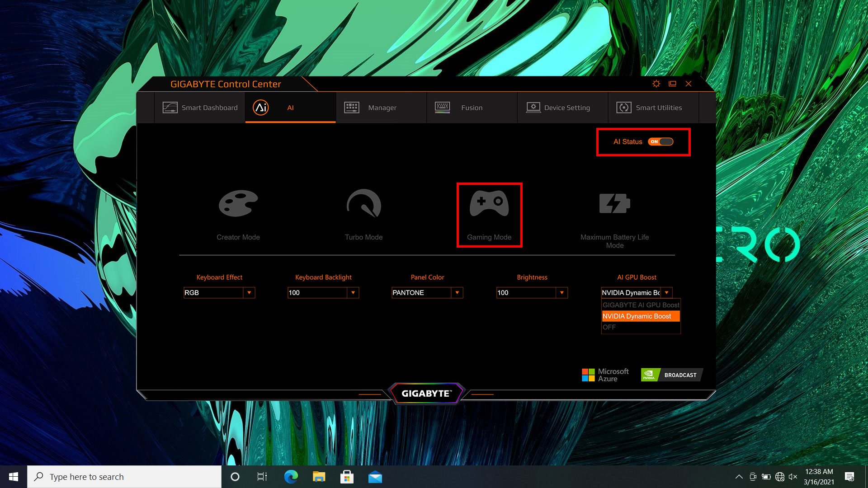868x488 pixels.
Task: Choose the Gaming Mode controller icon
Action: tap(489, 203)
